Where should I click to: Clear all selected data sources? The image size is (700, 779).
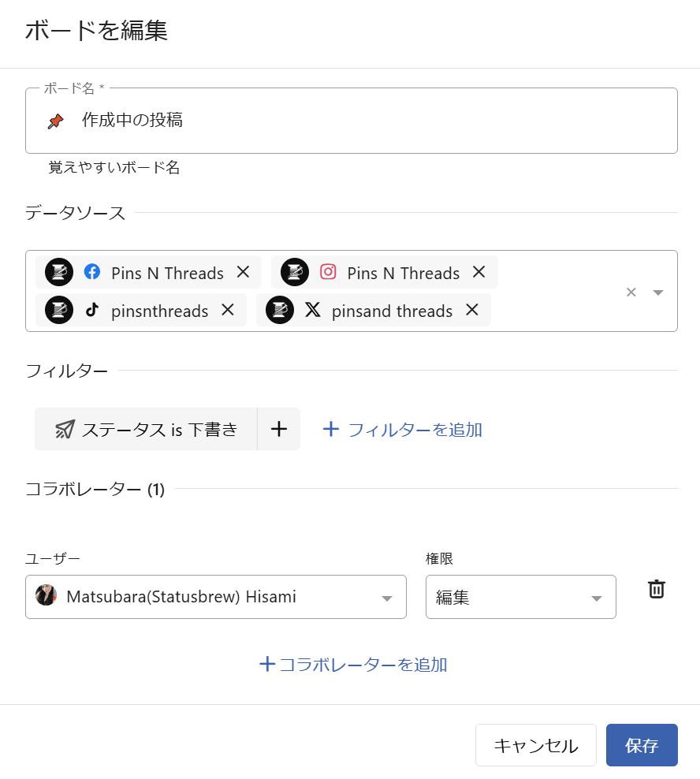[631, 292]
